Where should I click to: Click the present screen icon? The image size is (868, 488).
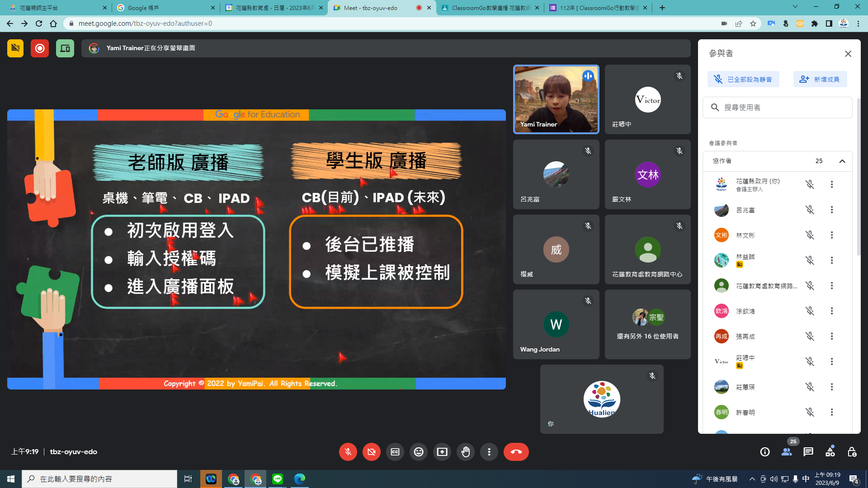click(x=442, y=452)
